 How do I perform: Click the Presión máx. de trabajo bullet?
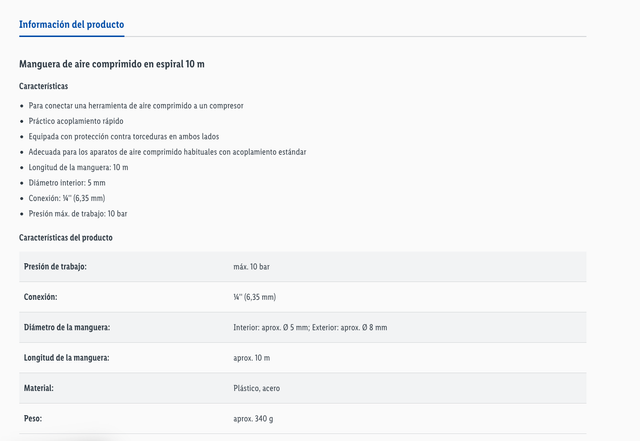point(78,214)
